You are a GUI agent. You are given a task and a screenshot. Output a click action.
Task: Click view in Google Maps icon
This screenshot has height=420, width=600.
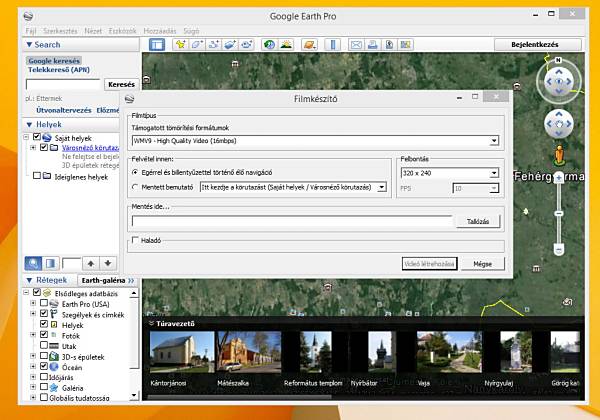[406, 45]
